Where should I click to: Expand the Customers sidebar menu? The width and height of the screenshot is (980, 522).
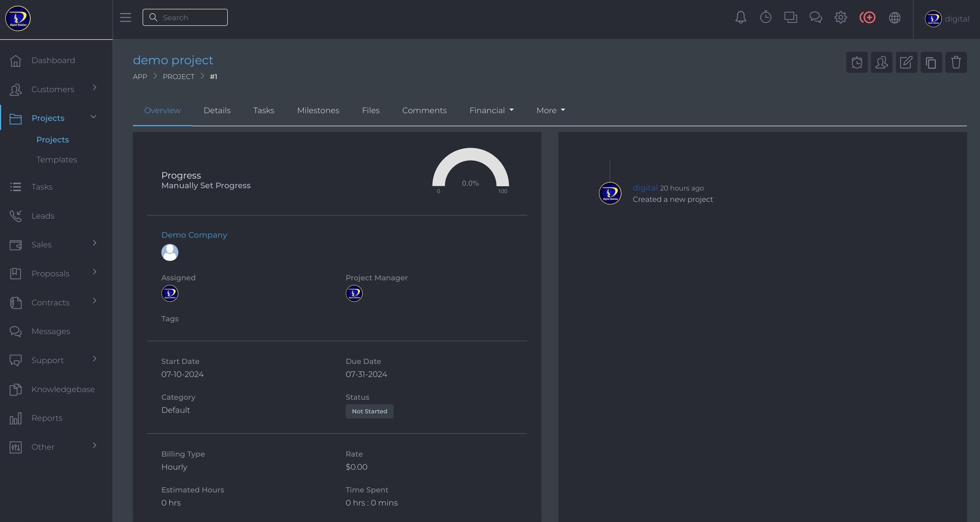pos(53,89)
